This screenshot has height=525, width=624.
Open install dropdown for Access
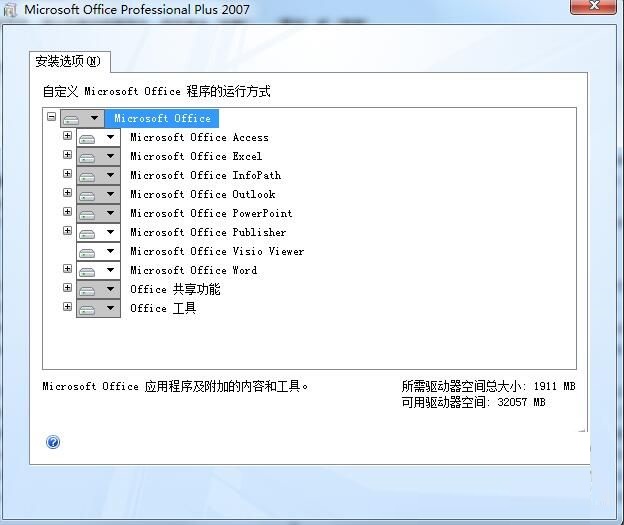pyautogui.click(x=98, y=138)
